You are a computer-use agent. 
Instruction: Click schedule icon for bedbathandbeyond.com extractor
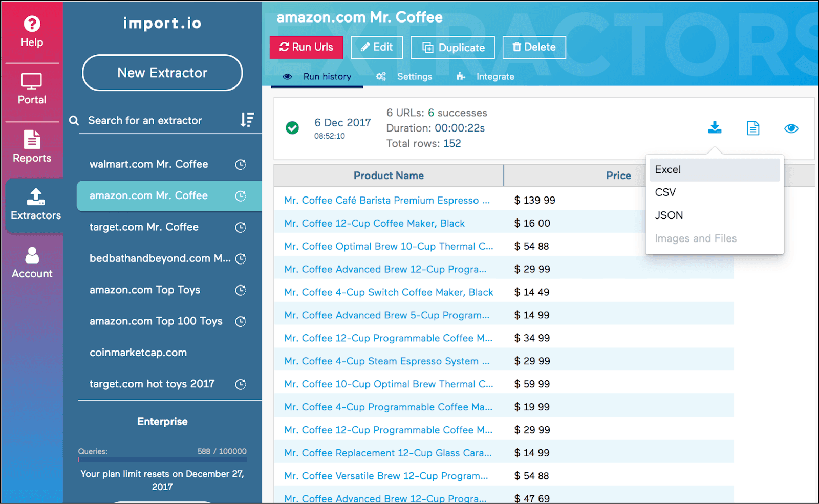[241, 258]
